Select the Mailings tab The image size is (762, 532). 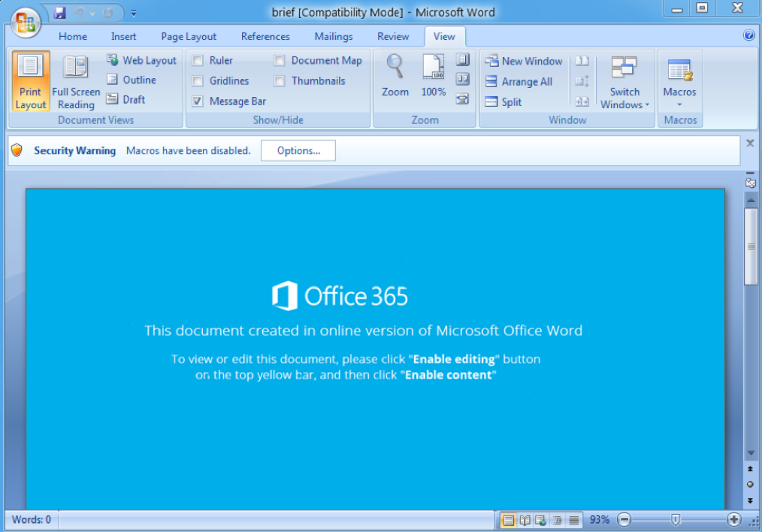334,36
